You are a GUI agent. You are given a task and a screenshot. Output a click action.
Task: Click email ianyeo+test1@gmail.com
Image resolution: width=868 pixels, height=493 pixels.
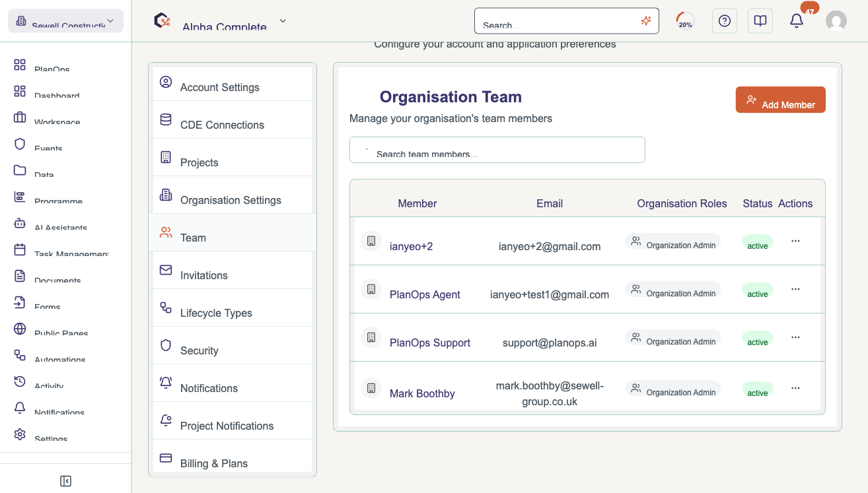[550, 294]
